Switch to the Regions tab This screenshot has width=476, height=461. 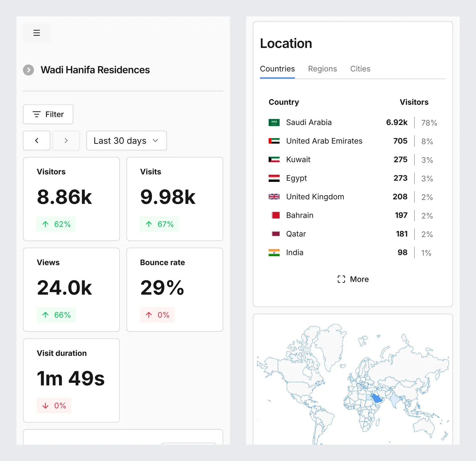(x=322, y=69)
